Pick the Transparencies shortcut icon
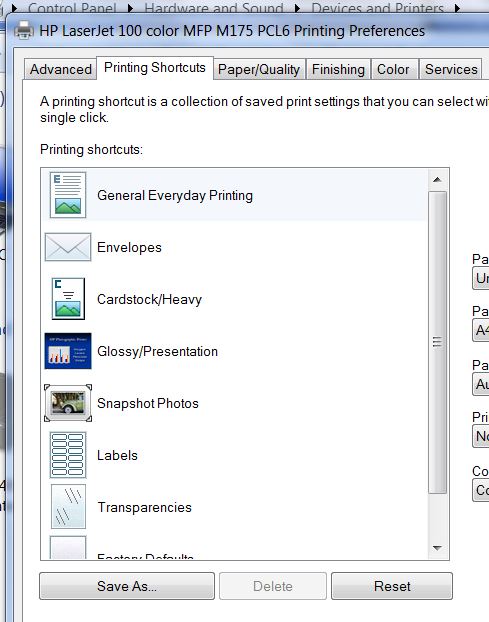 tap(68, 507)
